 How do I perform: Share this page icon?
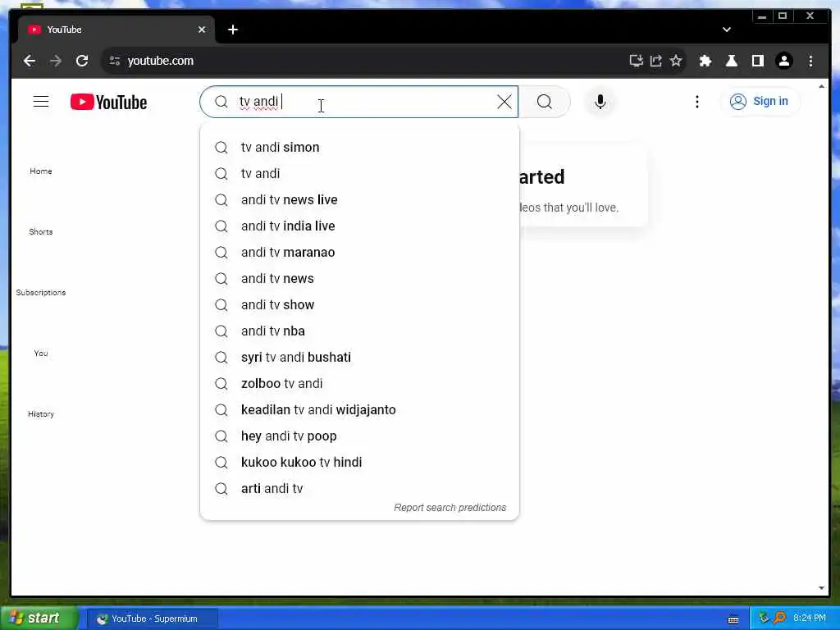point(656,61)
